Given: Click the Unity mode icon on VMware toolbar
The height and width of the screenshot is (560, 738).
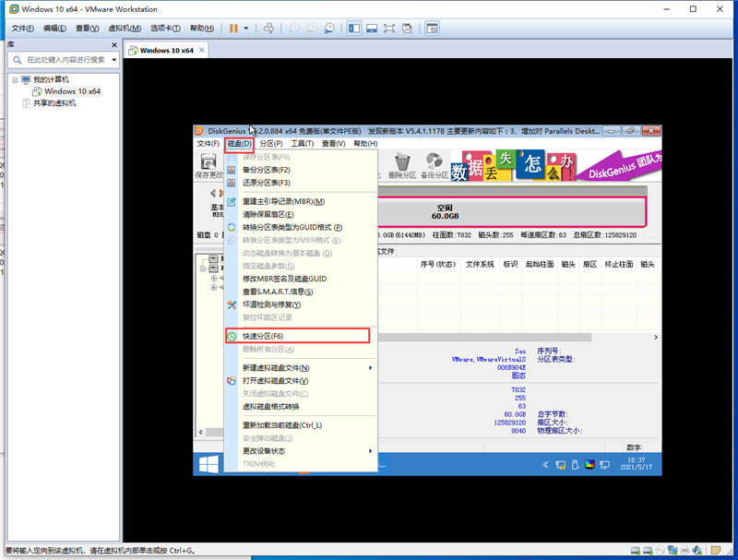Looking at the screenshot, I should [406, 29].
